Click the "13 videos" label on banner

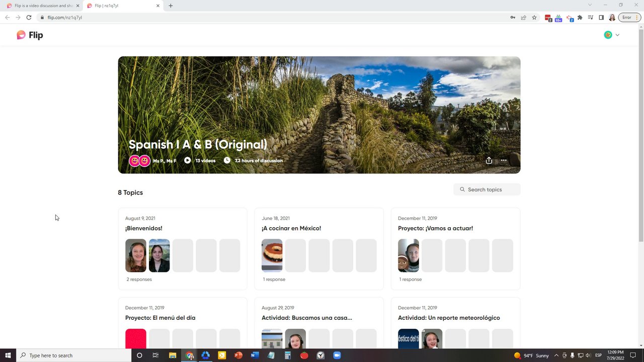[205, 160]
